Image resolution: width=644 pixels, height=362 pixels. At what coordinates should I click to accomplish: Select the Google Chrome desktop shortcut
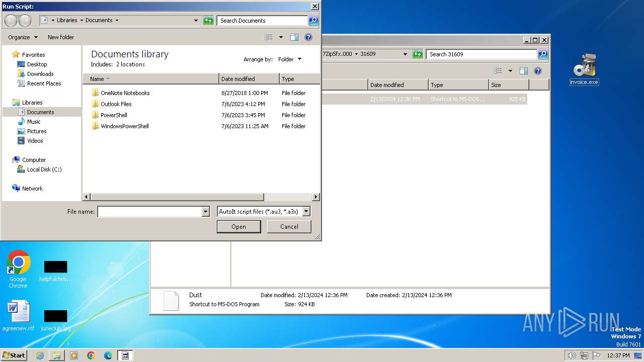[x=18, y=269]
